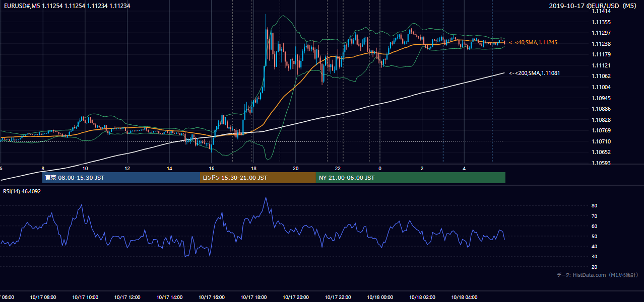644x302 pixels.
Task: Select the Tokyo 08:00-15:30 JST session bar
Action: 121,178
